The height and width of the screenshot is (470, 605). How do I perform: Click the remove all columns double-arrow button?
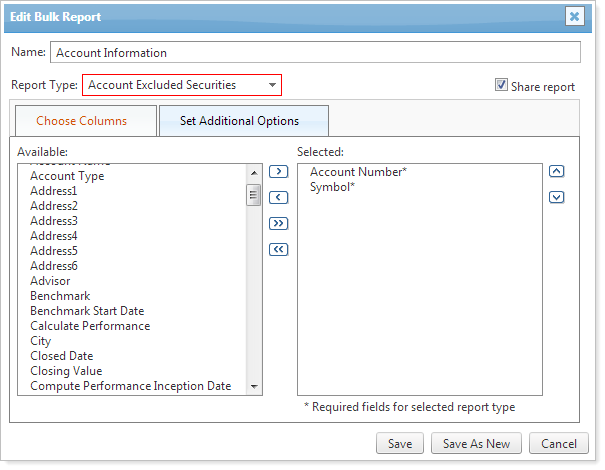[279, 249]
